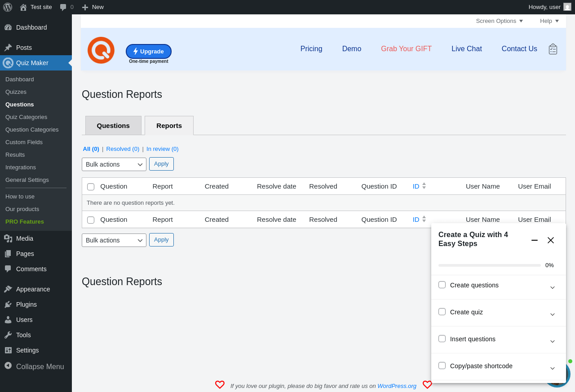Screen dimensions: 575x392
Task: Expand Screen Options panel
Action: (500, 21)
